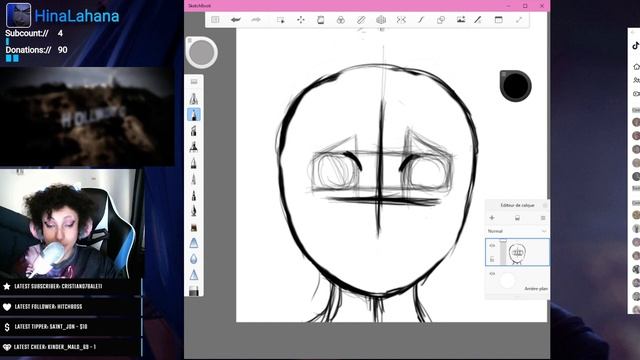Screen dimensions: 640x360
Task: Click the TikTok logo in right window
Action: coord(636,46)
